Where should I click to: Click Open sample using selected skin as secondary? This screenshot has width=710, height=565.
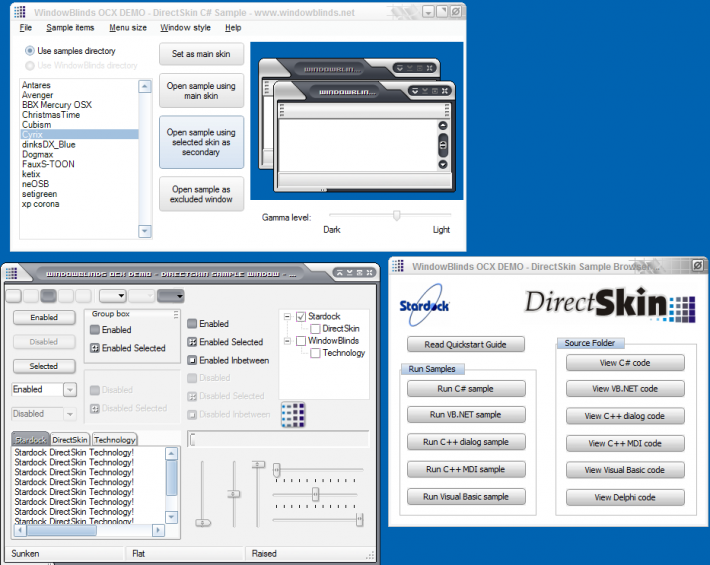[x=201, y=142]
